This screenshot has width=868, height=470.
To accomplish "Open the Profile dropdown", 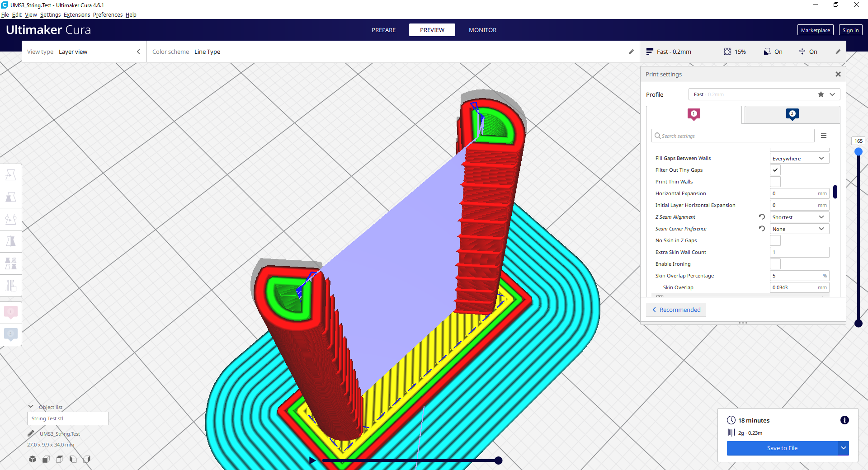I will click(764, 94).
